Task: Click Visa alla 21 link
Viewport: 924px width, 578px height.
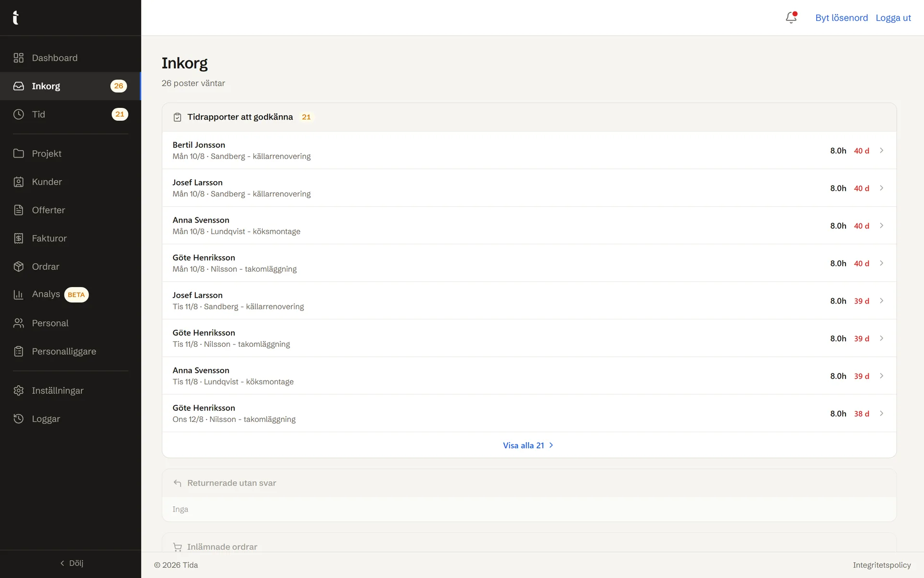Action: click(x=528, y=446)
